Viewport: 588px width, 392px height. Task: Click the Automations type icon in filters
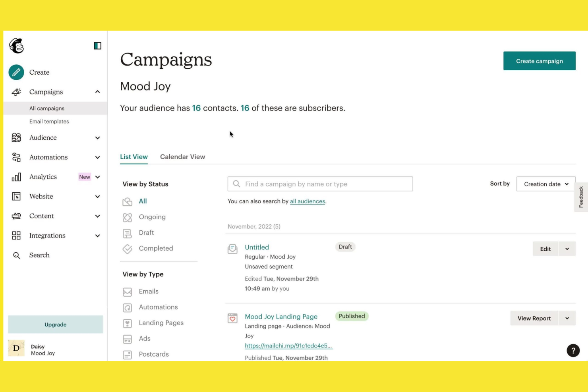point(127,308)
